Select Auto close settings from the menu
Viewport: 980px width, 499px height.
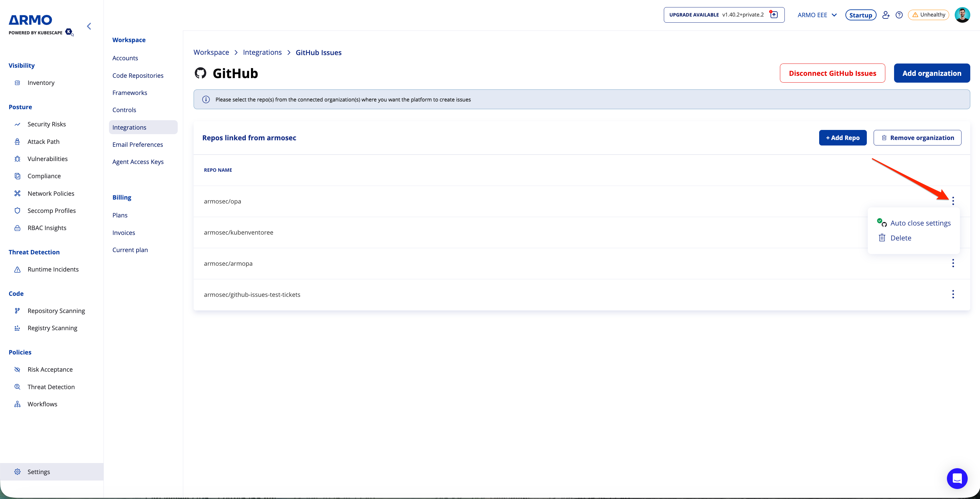pyautogui.click(x=914, y=223)
